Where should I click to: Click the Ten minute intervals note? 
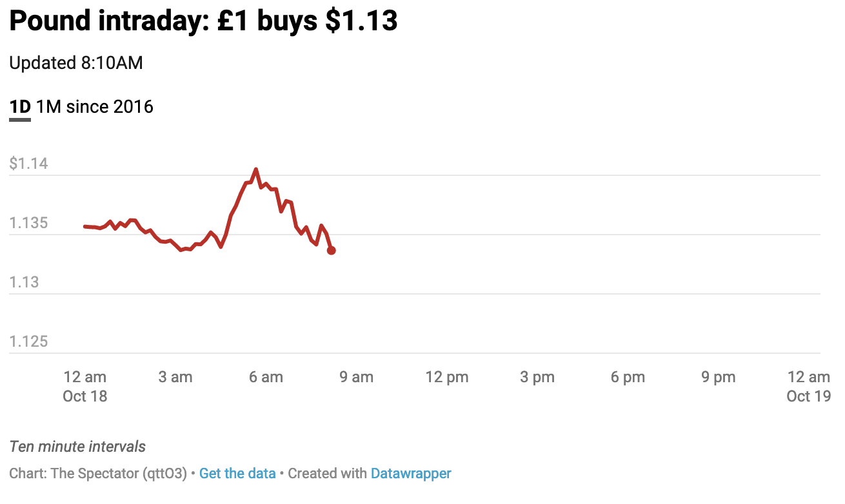tap(78, 447)
